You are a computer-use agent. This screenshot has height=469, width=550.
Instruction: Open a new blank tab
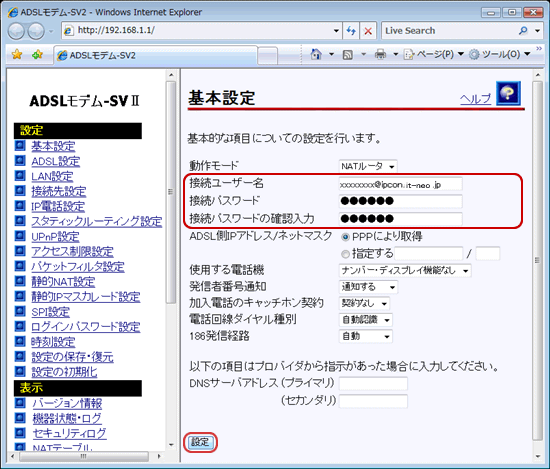[267, 56]
